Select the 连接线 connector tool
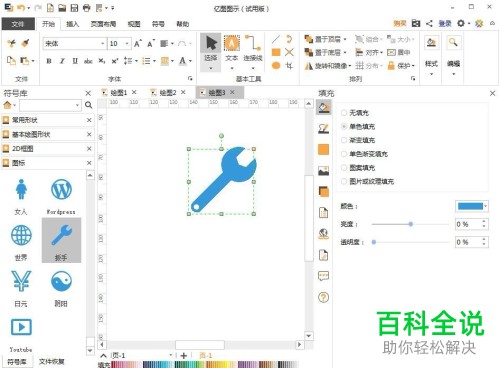Viewport: 500px width, 368px height. point(253,52)
